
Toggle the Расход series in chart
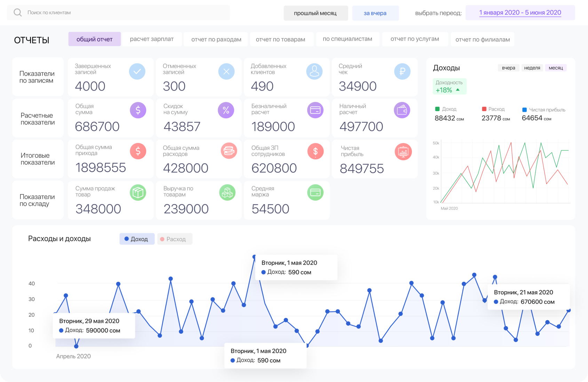174,239
